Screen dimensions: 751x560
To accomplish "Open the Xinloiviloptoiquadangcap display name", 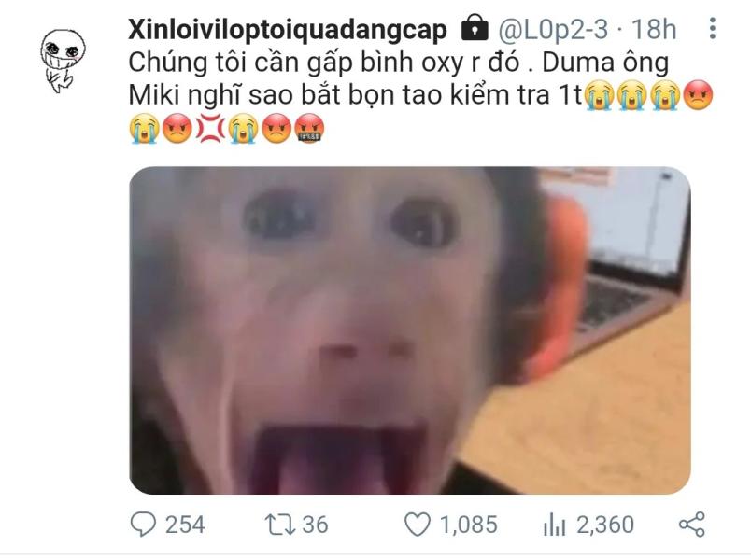I will tap(288, 30).
